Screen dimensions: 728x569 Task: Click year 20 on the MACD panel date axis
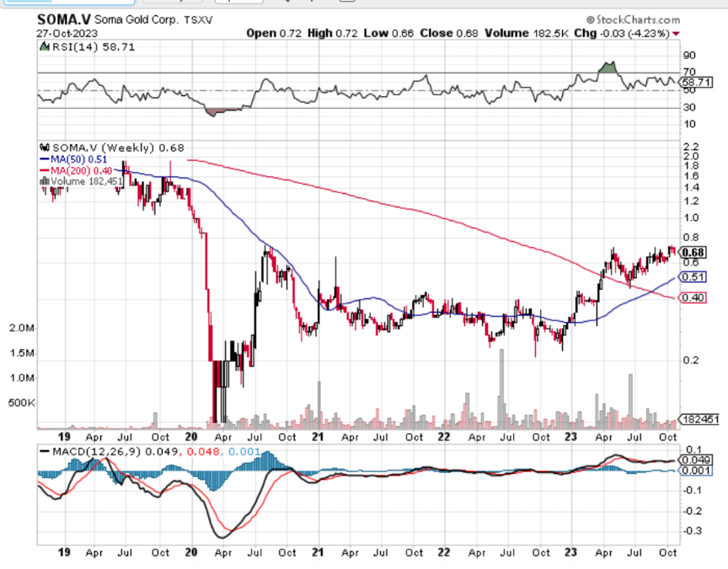point(191,553)
